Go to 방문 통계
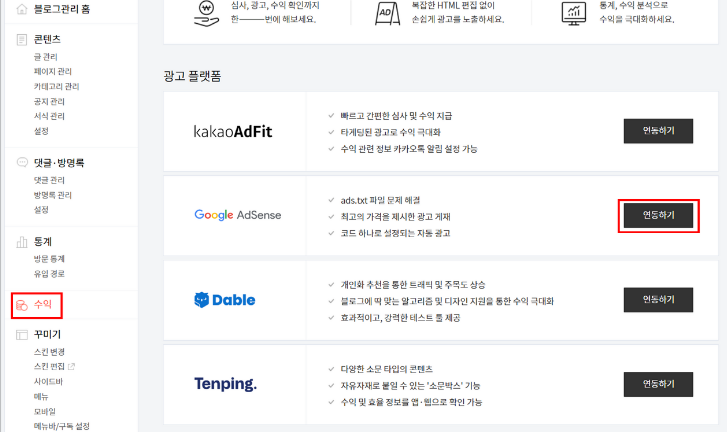 49,259
